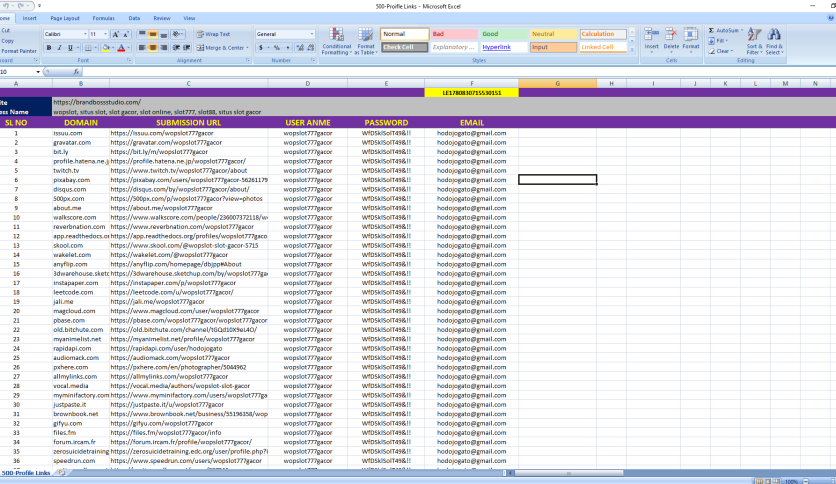
Task: Increase the cell indent
Action: (187, 48)
